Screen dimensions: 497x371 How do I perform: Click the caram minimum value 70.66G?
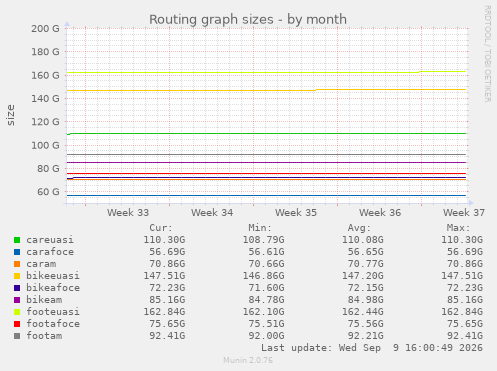266,264
